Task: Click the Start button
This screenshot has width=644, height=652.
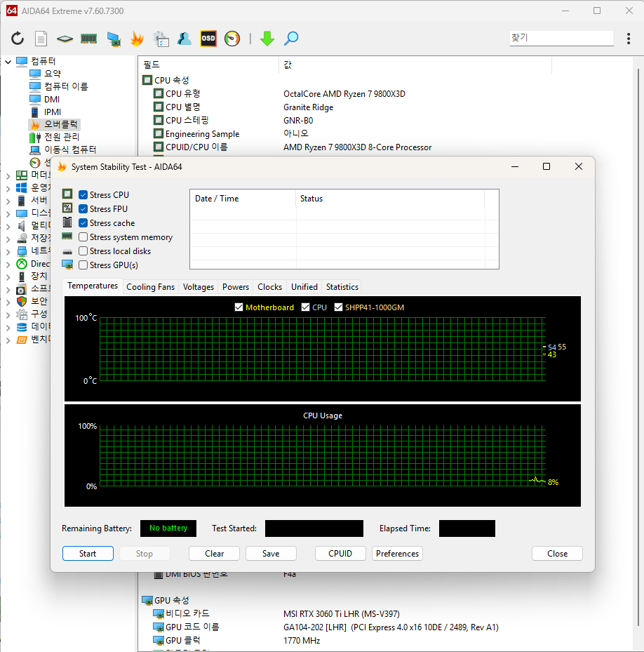Action: click(x=88, y=554)
